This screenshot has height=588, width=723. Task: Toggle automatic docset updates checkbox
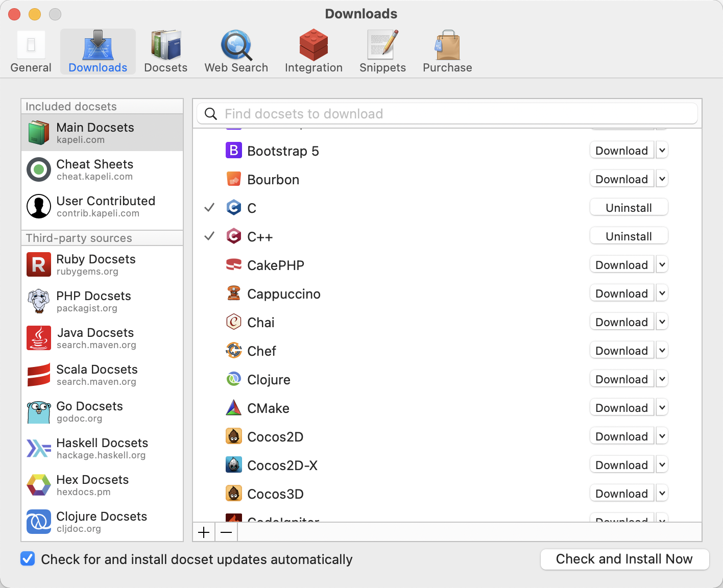(28, 559)
